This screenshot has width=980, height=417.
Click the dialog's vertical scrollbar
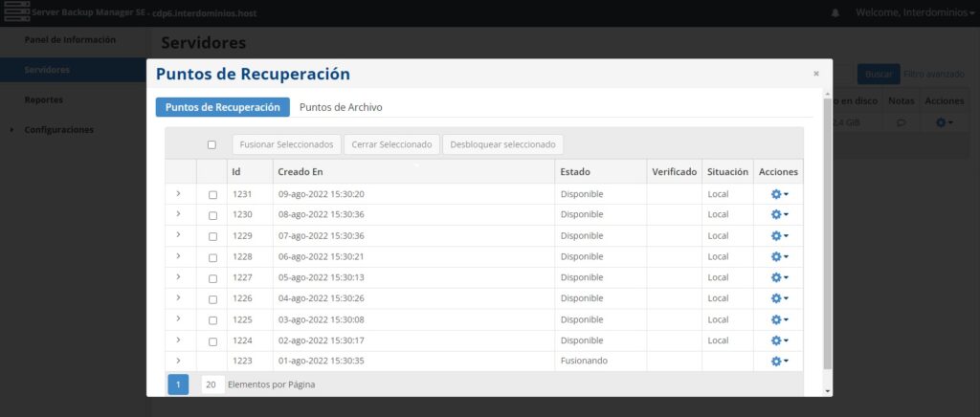[828, 232]
